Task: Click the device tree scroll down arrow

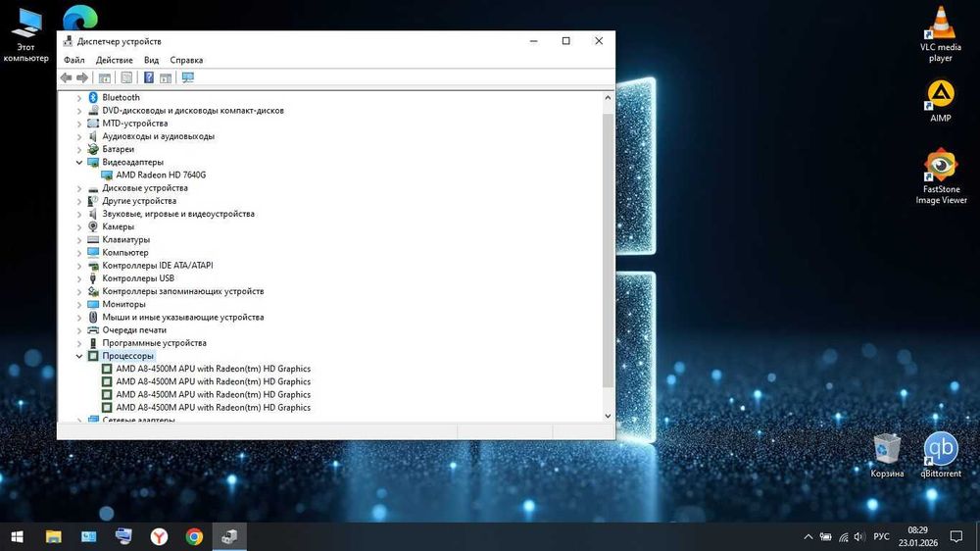Action: pyautogui.click(x=608, y=416)
